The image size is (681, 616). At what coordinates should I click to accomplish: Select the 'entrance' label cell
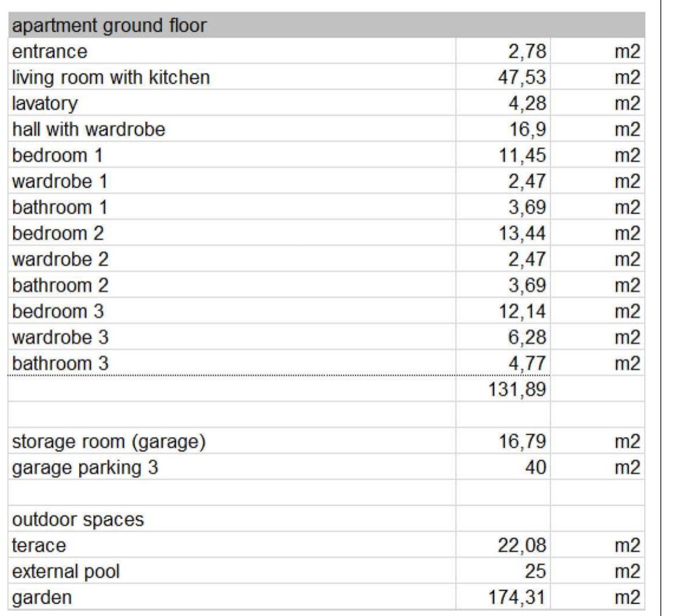[50, 52]
